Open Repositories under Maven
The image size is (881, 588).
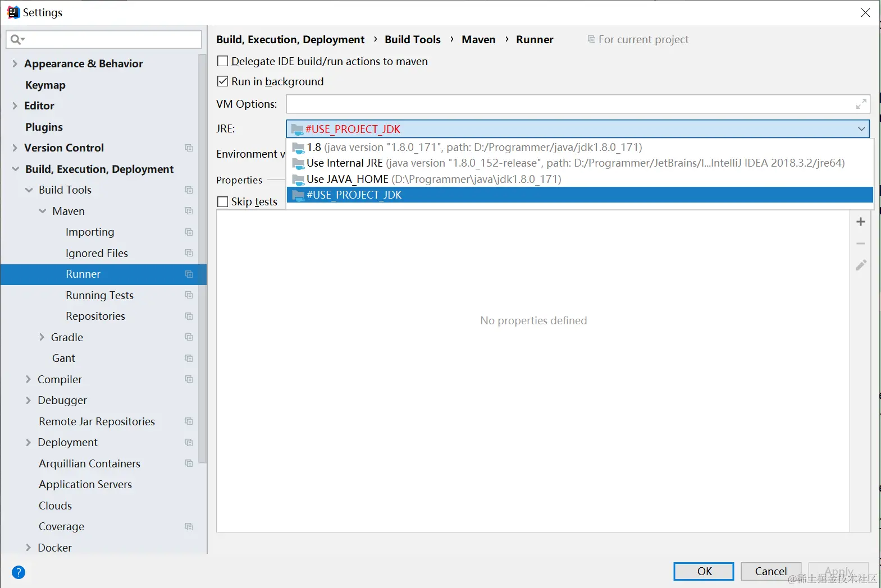point(95,316)
